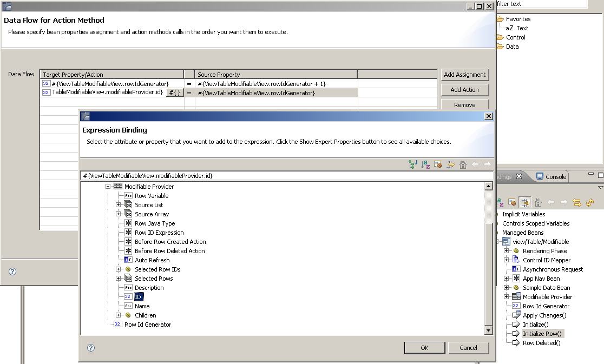Click the Control ID Mapper icon

tap(516, 260)
